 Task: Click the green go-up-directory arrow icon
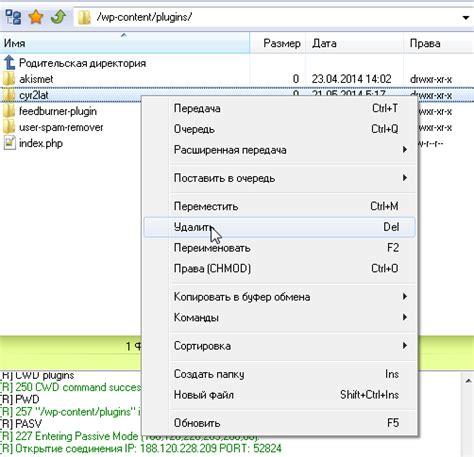coord(58,17)
